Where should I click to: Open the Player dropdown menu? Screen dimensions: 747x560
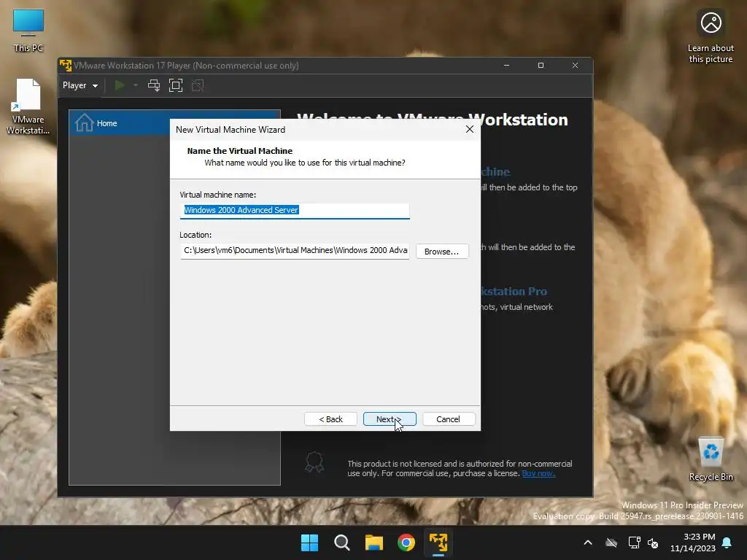tap(80, 85)
